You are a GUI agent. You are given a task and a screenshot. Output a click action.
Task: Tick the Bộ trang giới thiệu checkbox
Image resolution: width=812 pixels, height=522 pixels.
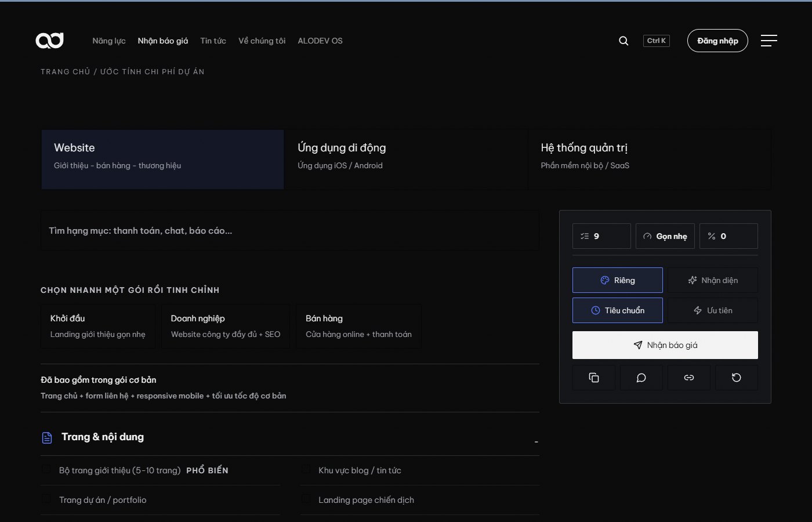46,469
